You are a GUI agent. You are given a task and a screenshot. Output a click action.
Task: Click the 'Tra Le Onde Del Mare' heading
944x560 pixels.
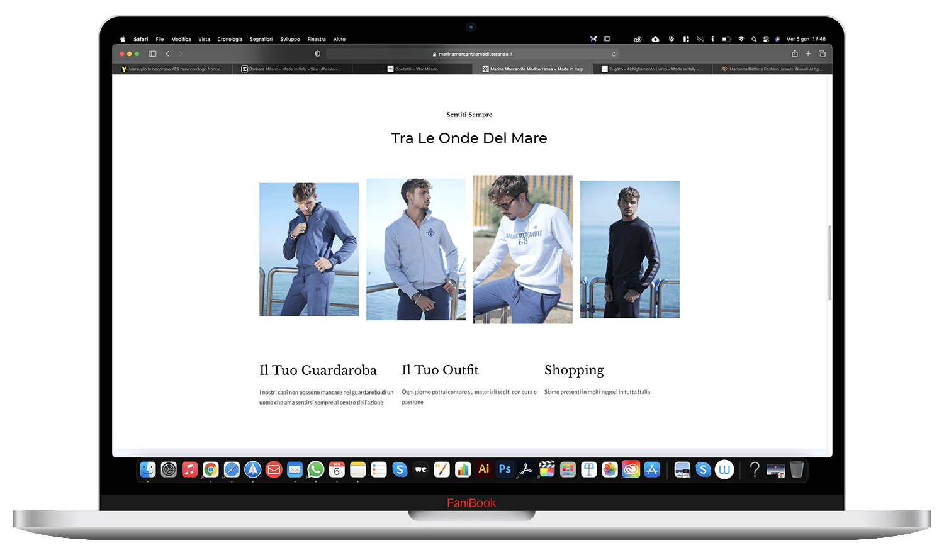click(x=469, y=138)
